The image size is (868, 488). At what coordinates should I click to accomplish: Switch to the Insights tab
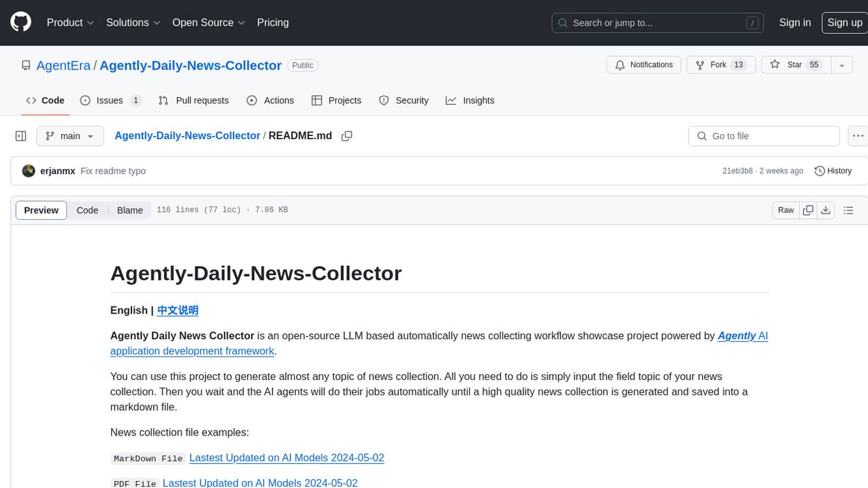click(x=470, y=100)
